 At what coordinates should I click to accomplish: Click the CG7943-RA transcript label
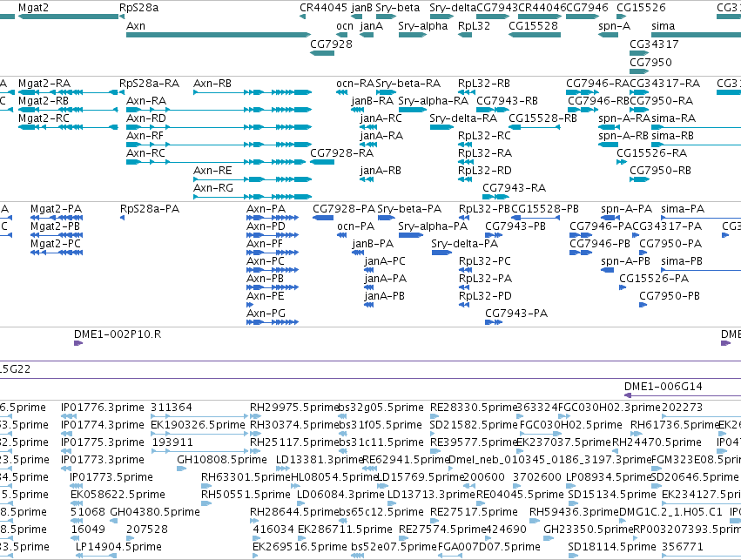(x=514, y=188)
